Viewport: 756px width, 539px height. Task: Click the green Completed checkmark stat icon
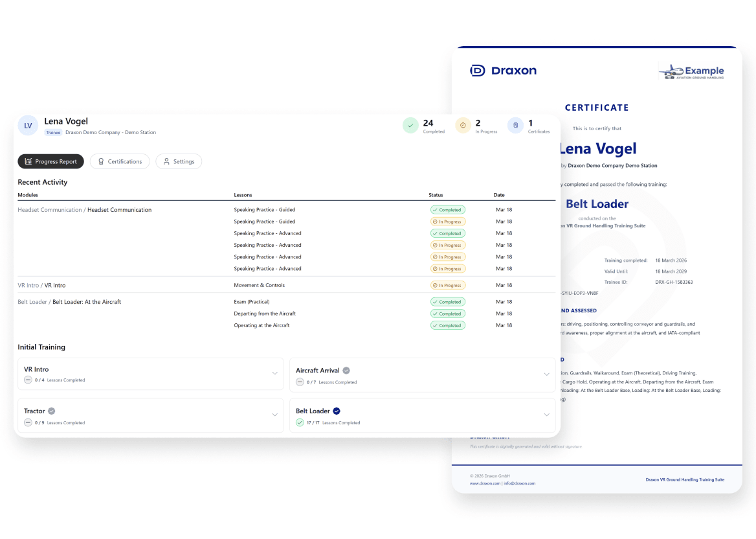[x=410, y=126]
